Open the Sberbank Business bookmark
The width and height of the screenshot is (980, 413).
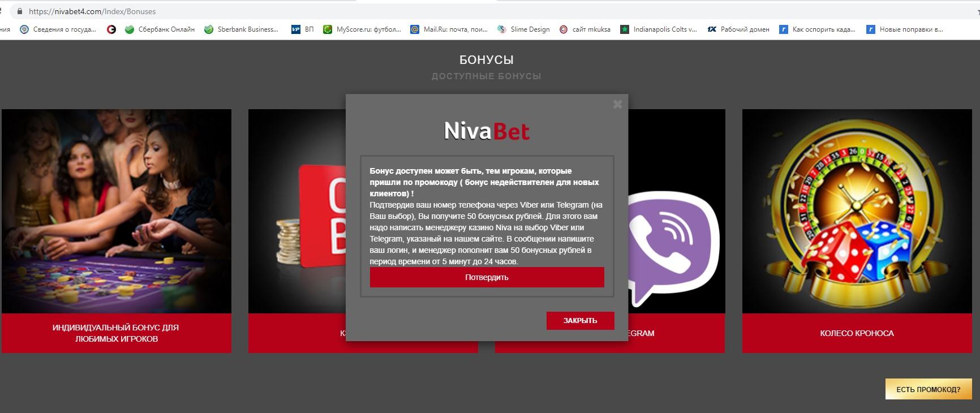(x=242, y=29)
